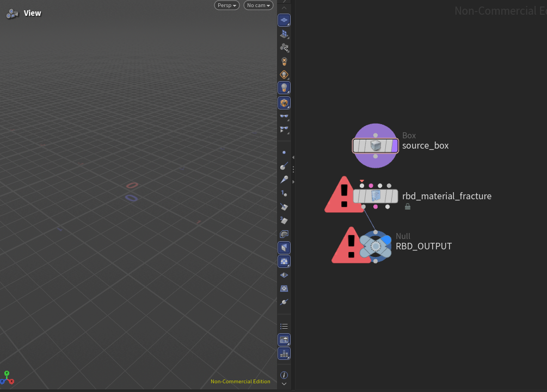Toggle display primitive numbers icon
Viewport: 547px width, 392px height.
(284, 220)
